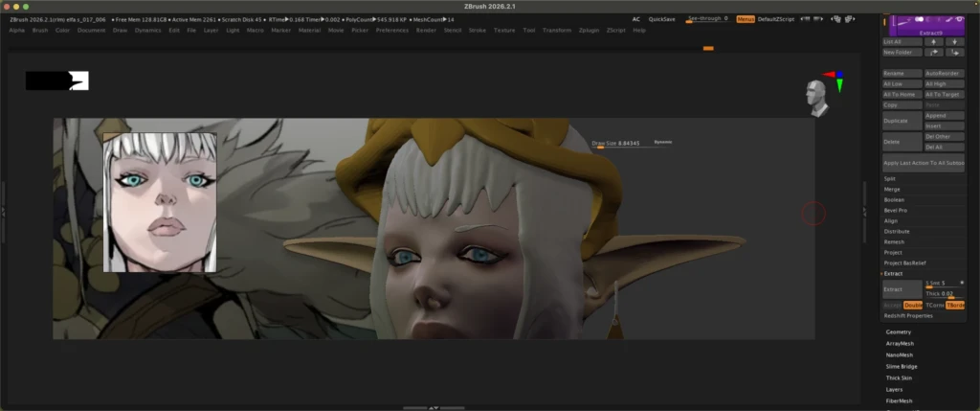Screen dimensions: 980x411
Task: Expand the FiberMesh palette
Action: [899, 401]
